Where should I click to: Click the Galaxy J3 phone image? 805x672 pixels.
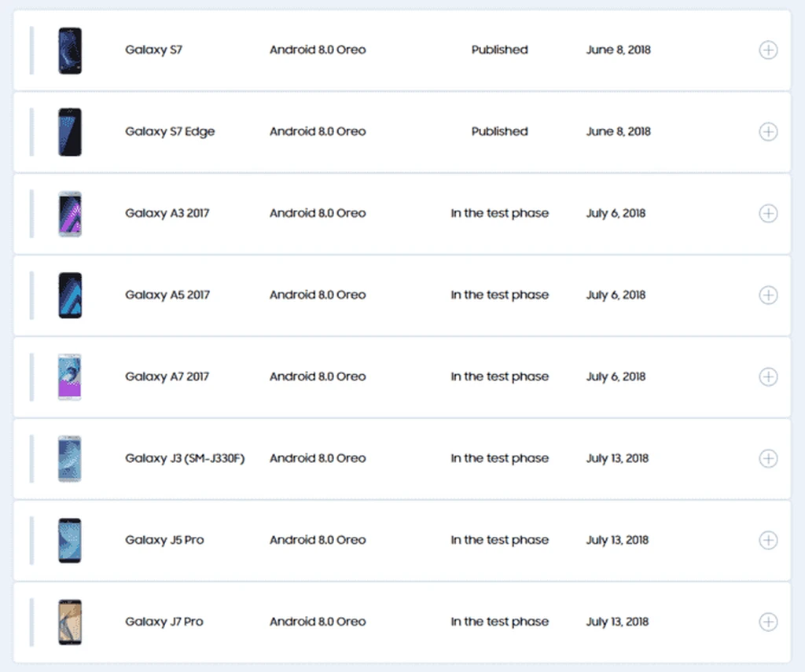[x=70, y=458]
